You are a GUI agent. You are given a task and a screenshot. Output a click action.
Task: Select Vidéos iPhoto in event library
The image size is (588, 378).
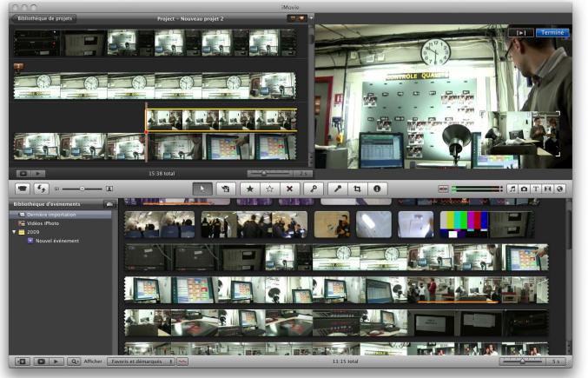pos(60,223)
